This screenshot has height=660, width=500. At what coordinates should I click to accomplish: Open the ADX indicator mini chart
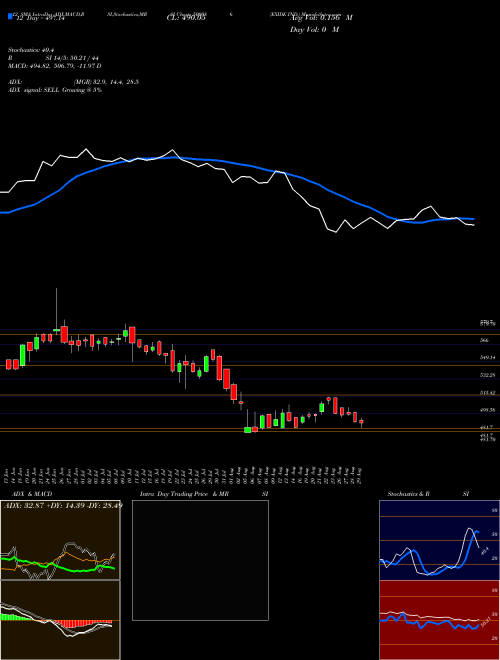[x=60, y=540]
